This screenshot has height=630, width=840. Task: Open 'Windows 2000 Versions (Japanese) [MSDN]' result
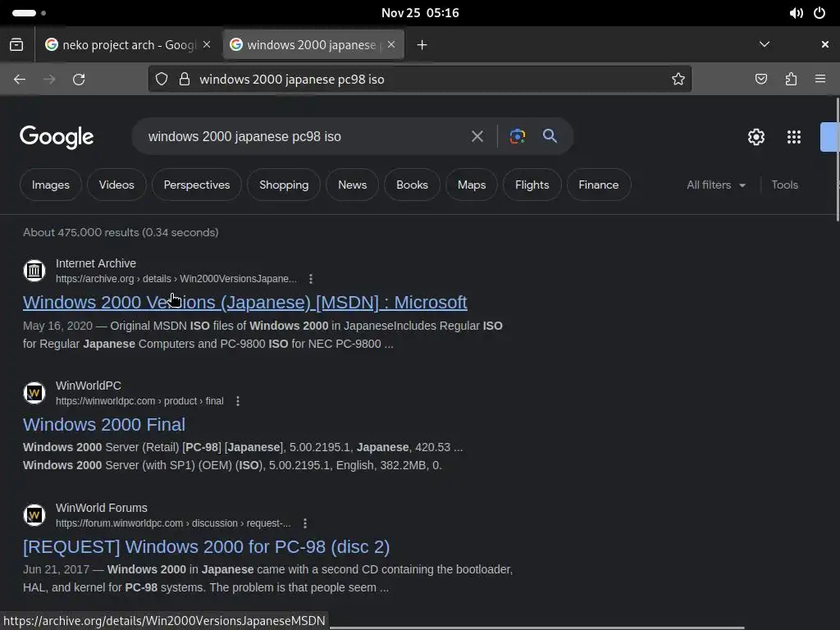(x=244, y=302)
